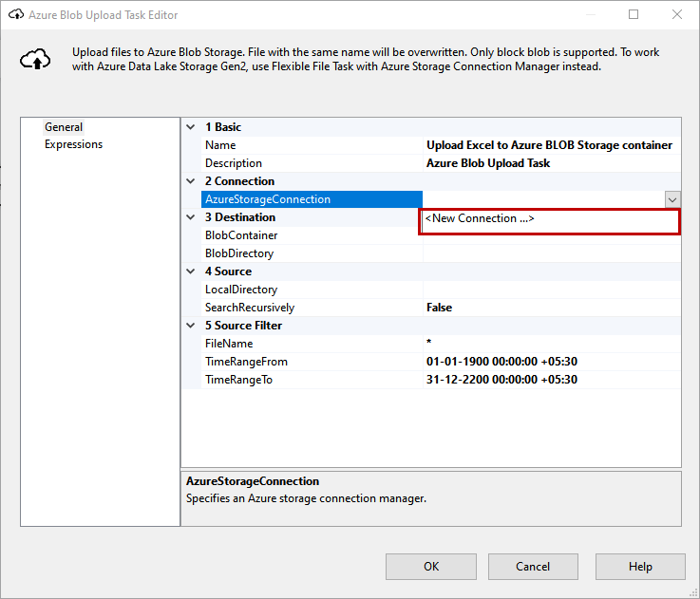Collapse the 1 Basic section
700x599 pixels.
tap(191, 127)
